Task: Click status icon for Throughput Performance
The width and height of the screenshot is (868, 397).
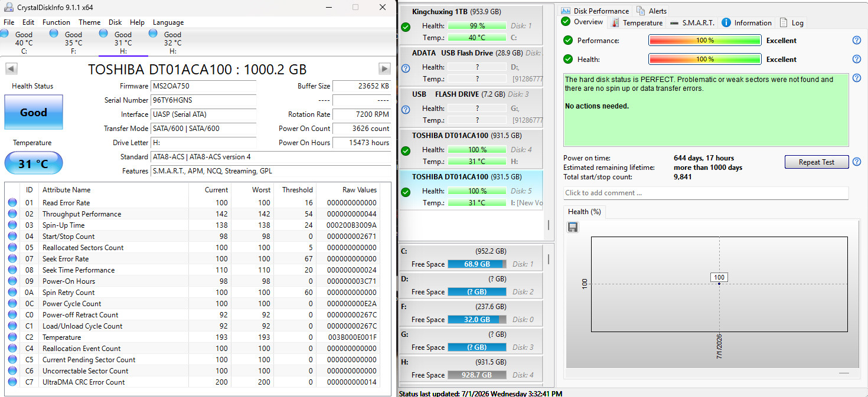Action: coord(12,214)
